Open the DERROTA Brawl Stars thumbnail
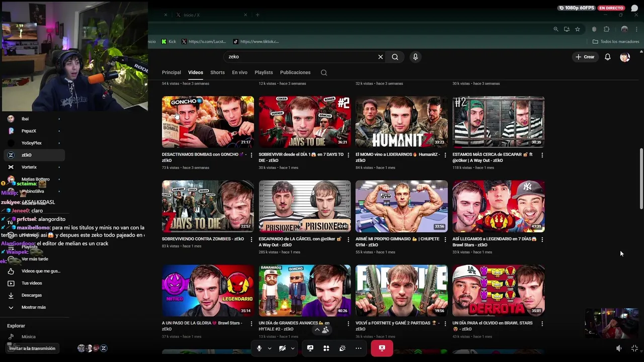 (498, 291)
